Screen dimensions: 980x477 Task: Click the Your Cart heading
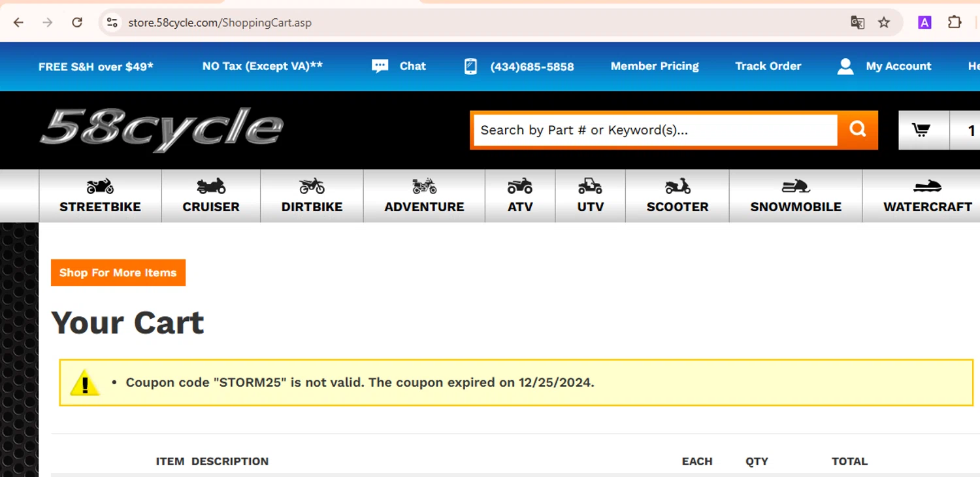[128, 322]
